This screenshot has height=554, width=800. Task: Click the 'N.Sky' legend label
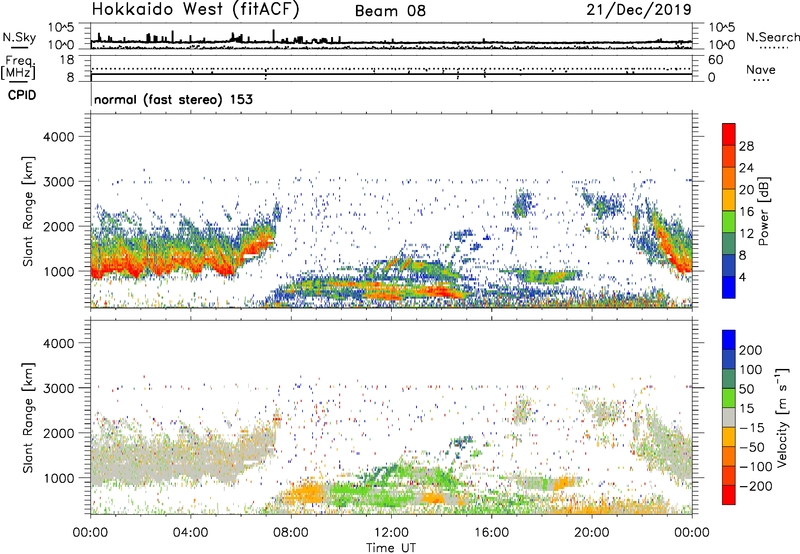pos(19,37)
